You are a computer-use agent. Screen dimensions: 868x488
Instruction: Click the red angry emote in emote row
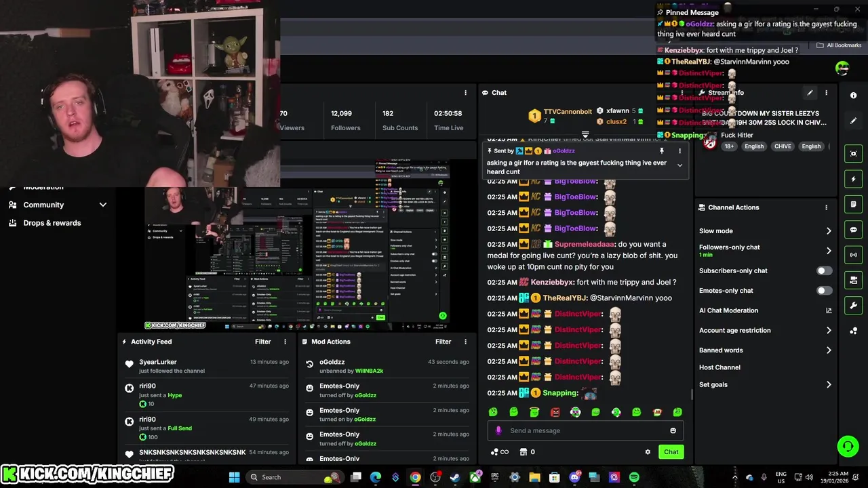pos(555,412)
